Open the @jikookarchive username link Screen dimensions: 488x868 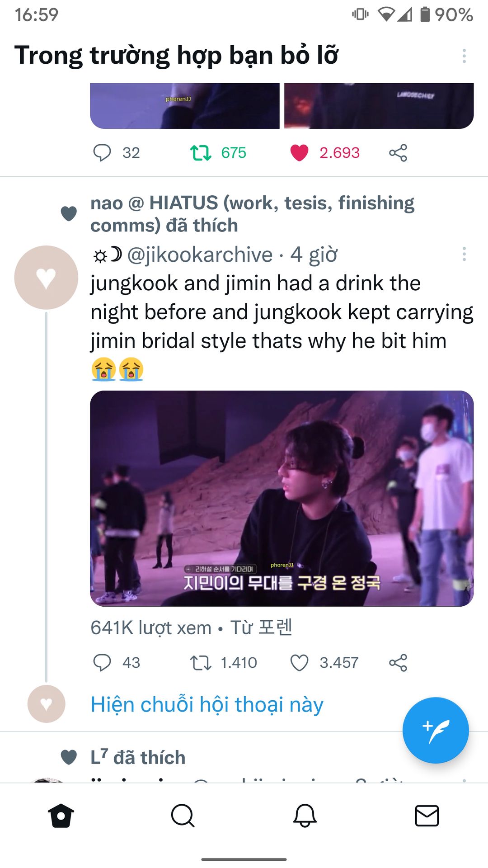click(200, 255)
